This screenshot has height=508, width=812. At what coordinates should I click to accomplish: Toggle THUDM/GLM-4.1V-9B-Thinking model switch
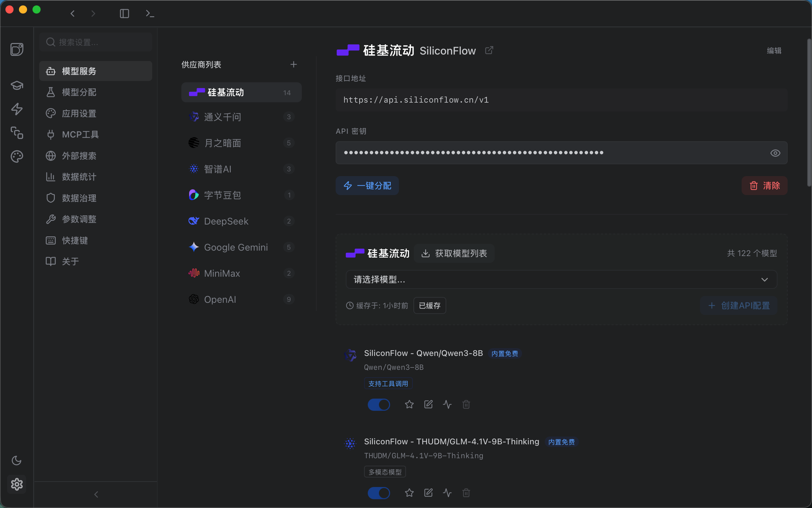(x=379, y=493)
